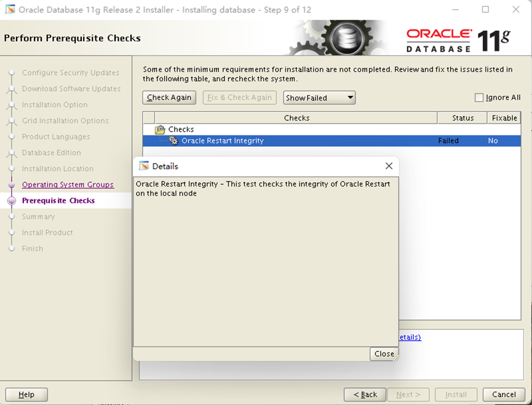The height and width of the screenshot is (405, 532).
Task: Go to the Operating System Groups step
Action: pos(68,184)
